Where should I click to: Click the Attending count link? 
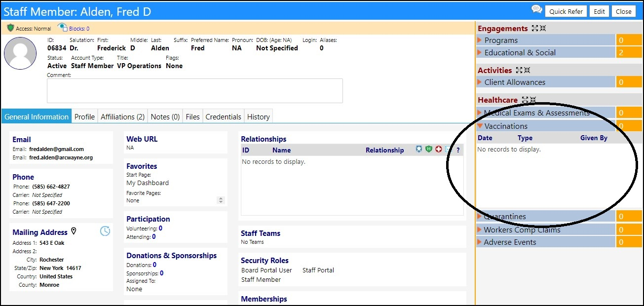coord(154,237)
